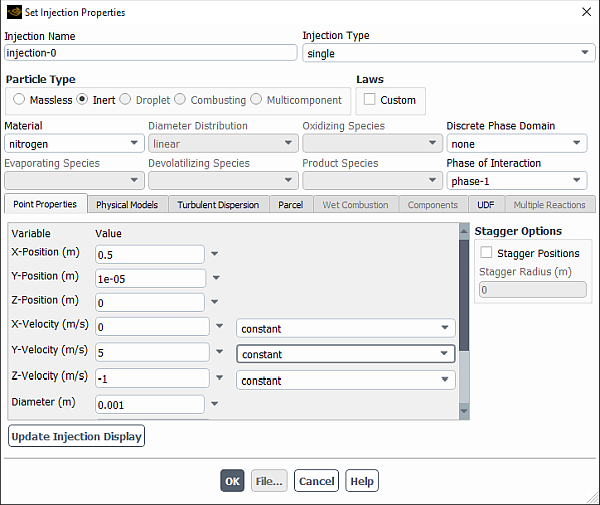This screenshot has width=600, height=505.
Task: Click the small arrow beside Diameter value
Action: tap(214, 405)
